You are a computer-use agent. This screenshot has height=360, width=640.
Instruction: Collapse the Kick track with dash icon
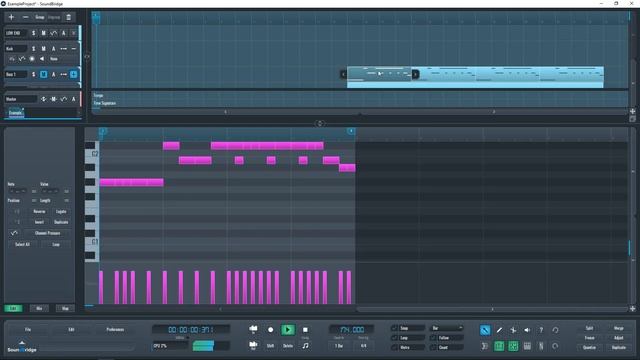click(73, 49)
